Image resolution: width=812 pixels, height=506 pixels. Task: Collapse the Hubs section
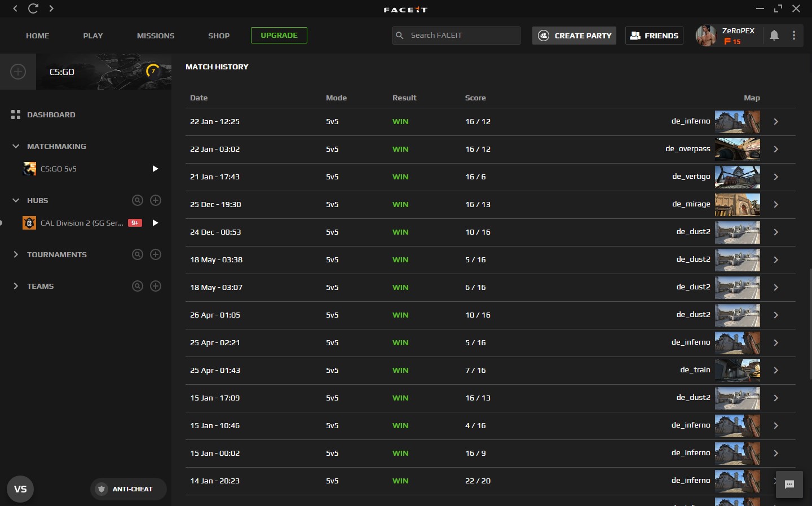tap(16, 200)
